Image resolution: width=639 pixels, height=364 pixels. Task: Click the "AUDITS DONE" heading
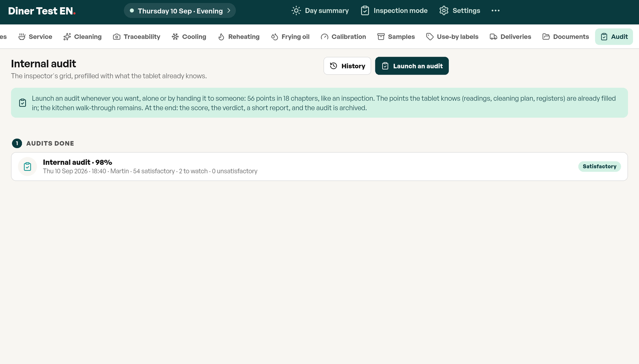50,143
